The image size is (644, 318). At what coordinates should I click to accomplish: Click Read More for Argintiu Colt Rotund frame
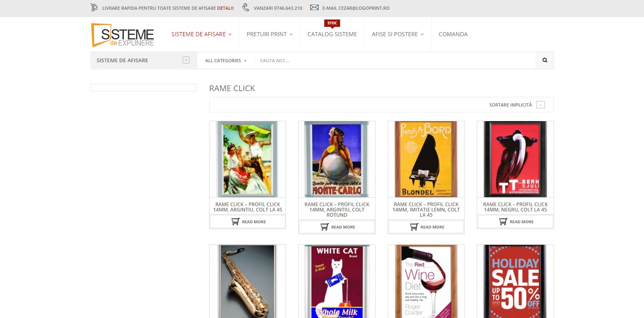(343, 227)
